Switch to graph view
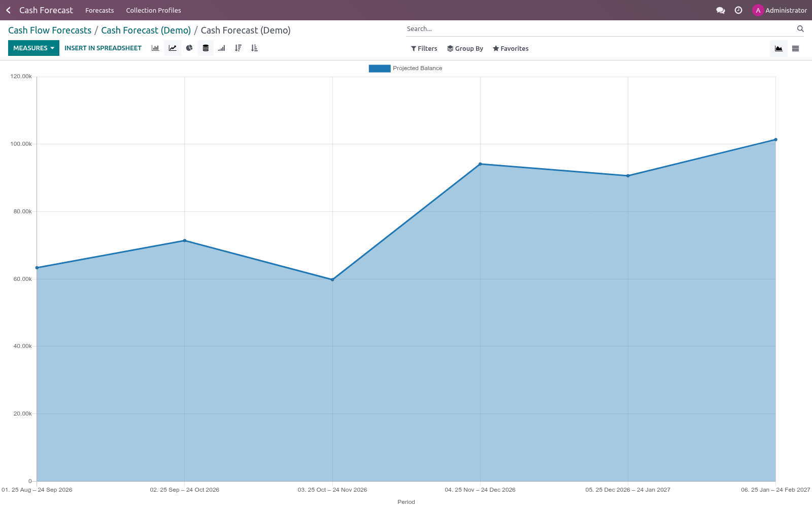 (x=779, y=49)
